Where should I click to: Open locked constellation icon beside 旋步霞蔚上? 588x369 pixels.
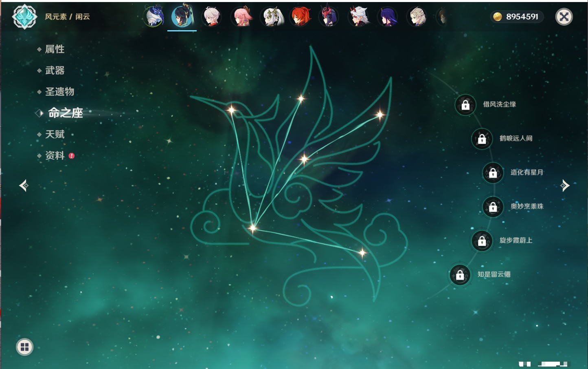click(482, 241)
